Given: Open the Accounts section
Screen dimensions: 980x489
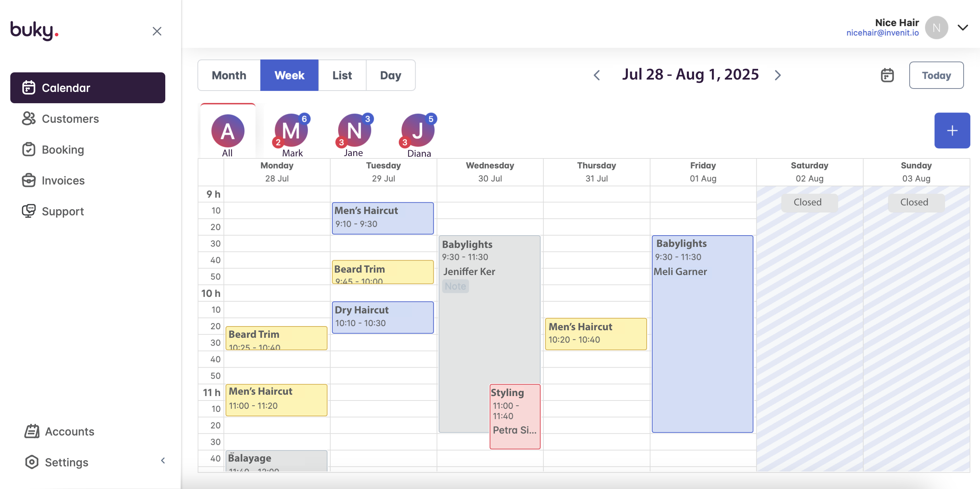Looking at the screenshot, I should [x=70, y=431].
